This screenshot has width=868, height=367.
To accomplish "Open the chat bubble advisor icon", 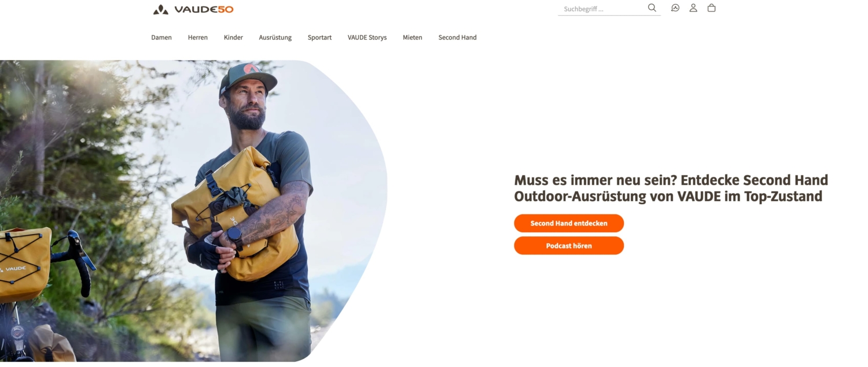I will (x=675, y=8).
